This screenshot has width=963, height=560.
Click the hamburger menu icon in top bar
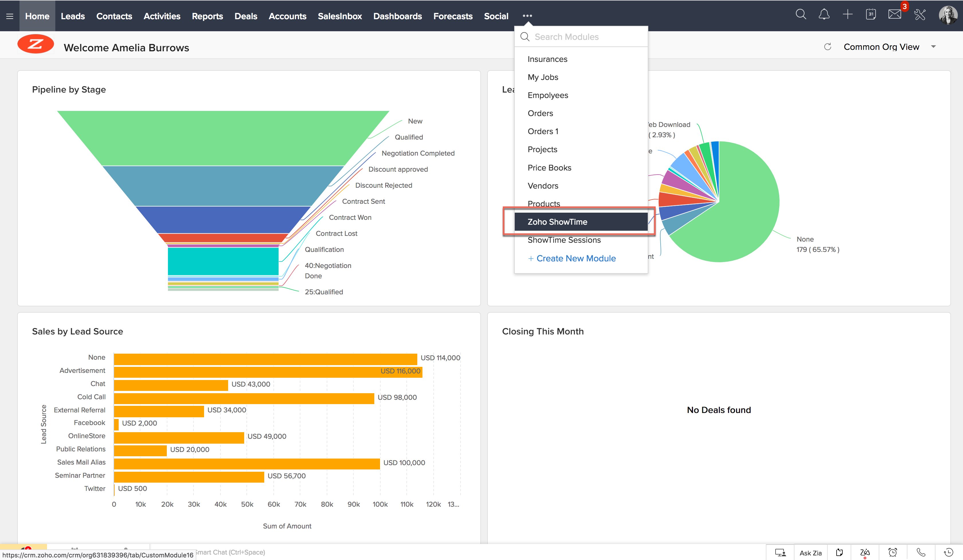pyautogui.click(x=9, y=16)
